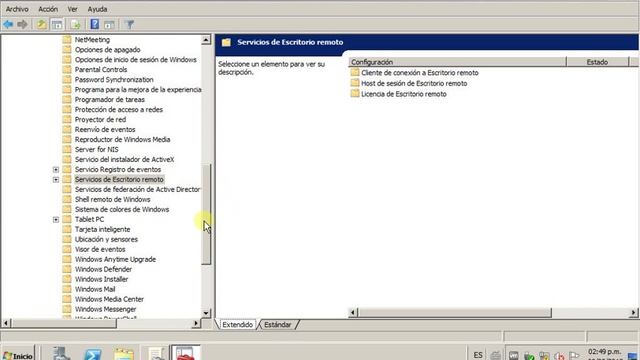This screenshot has width=640, height=360.
Task: Select the Programador de tareas tree item
Action: click(109, 100)
